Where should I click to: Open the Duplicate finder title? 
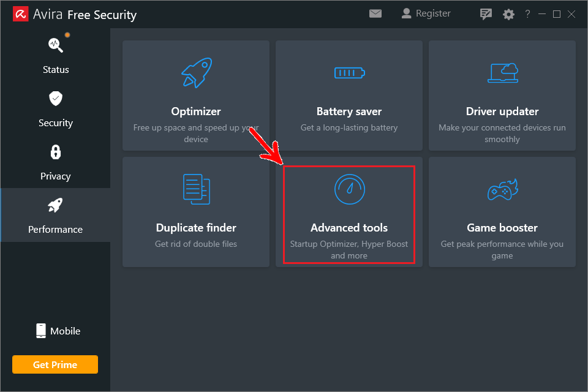tap(196, 228)
